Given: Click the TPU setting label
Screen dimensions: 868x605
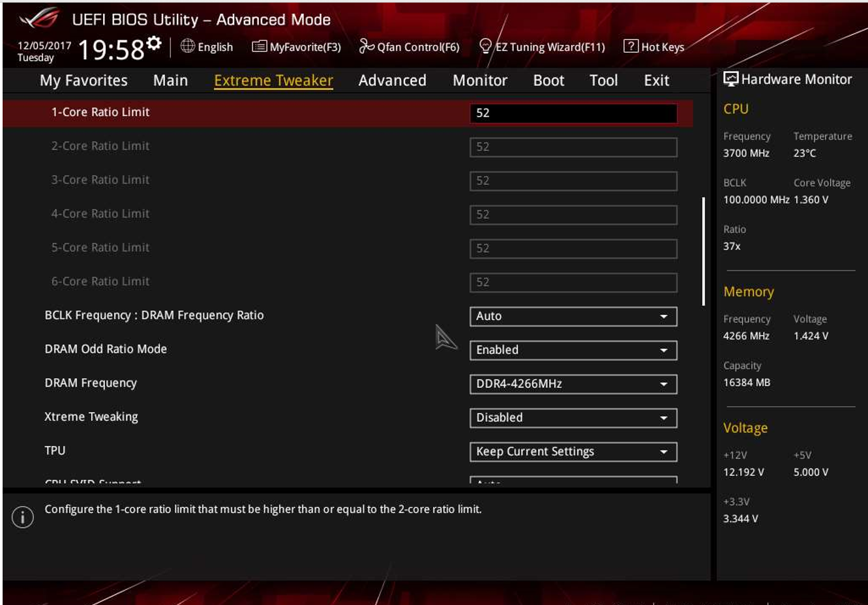Looking at the screenshot, I should 55,450.
